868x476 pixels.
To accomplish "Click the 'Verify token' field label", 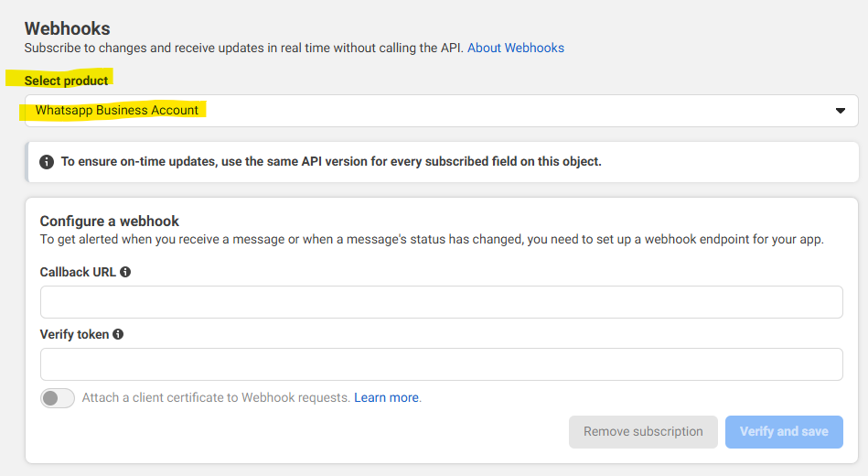I will pyautogui.click(x=74, y=334).
